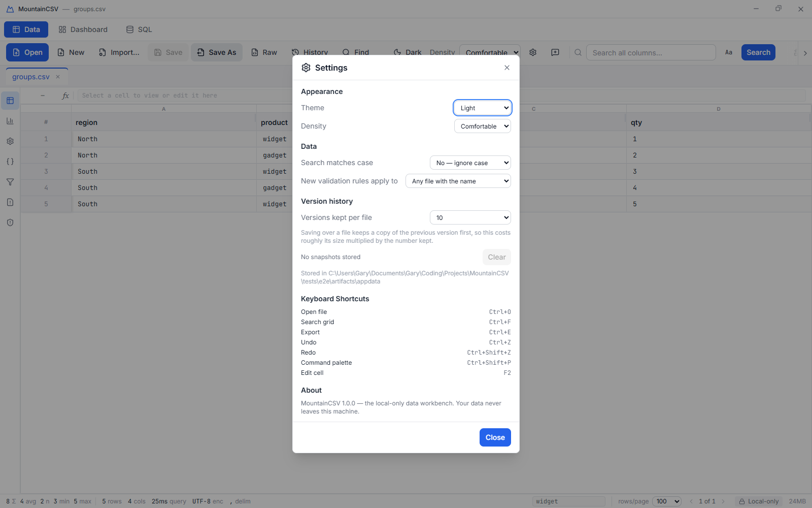Expand toolbar overflow chevron arrow
Screen dimensions: 812x508
point(805,53)
